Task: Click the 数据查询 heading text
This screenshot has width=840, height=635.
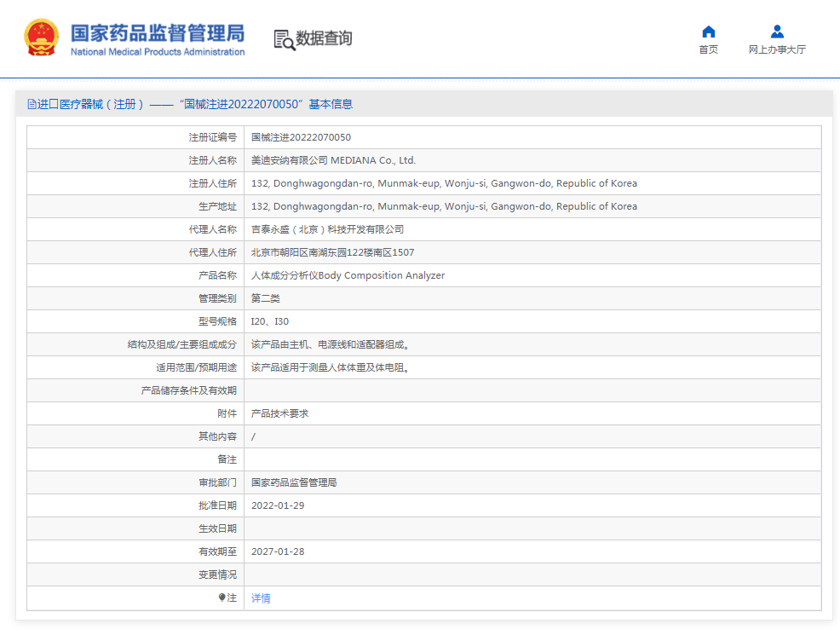Action: coord(324,38)
